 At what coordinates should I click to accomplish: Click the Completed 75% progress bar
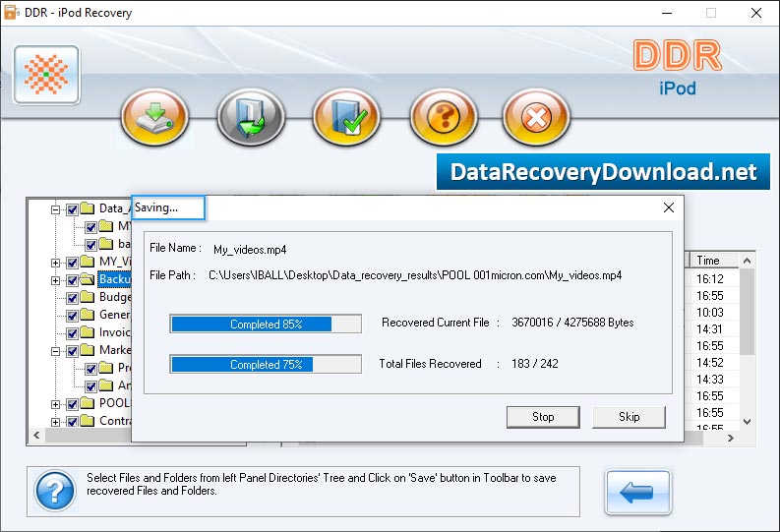[x=266, y=364]
